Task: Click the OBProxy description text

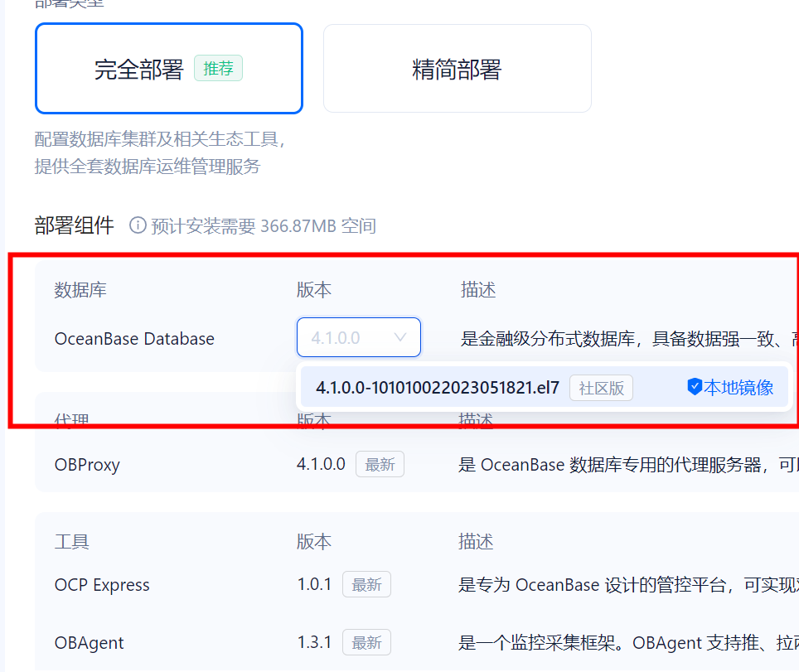Action: click(x=628, y=465)
